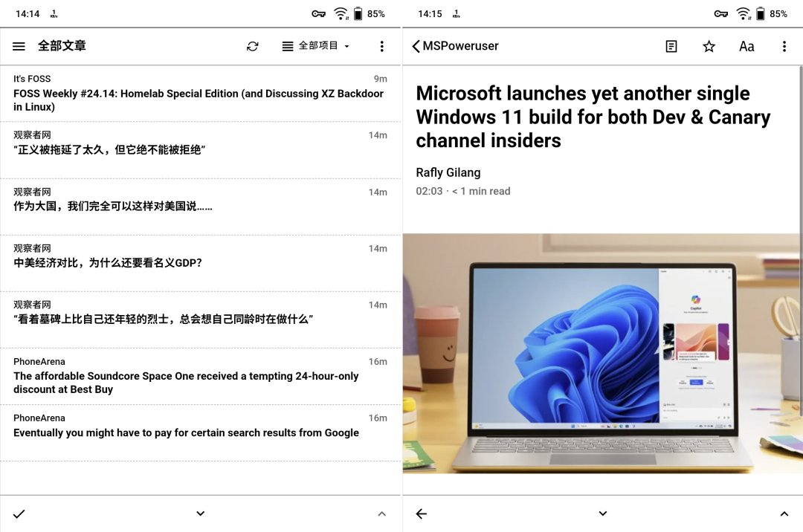Image resolution: width=803 pixels, height=532 pixels.
Task: Open 作为大国 article from 观察者网
Action: coord(200,207)
